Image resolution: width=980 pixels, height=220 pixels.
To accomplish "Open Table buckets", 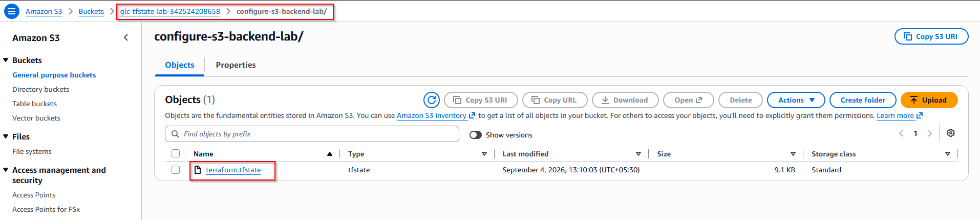I will coord(34,104).
